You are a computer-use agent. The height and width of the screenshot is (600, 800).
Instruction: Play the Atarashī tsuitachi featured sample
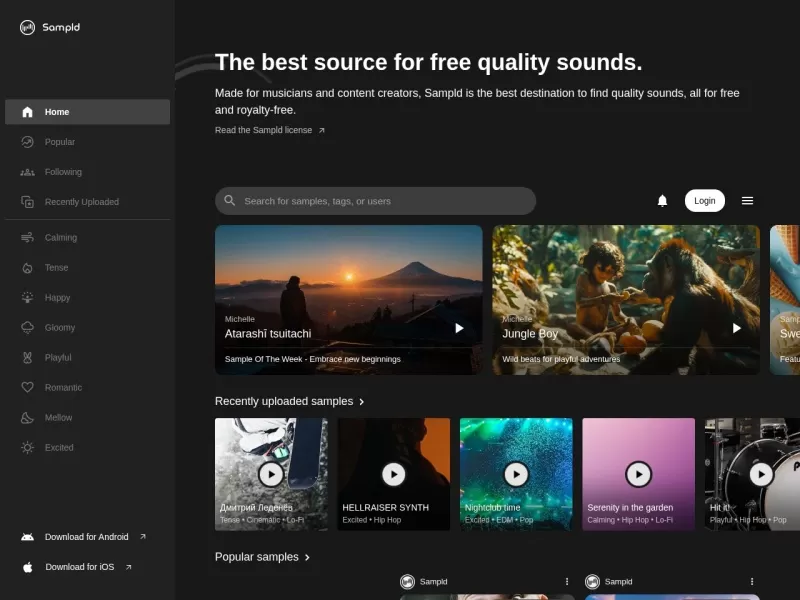tap(459, 328)
